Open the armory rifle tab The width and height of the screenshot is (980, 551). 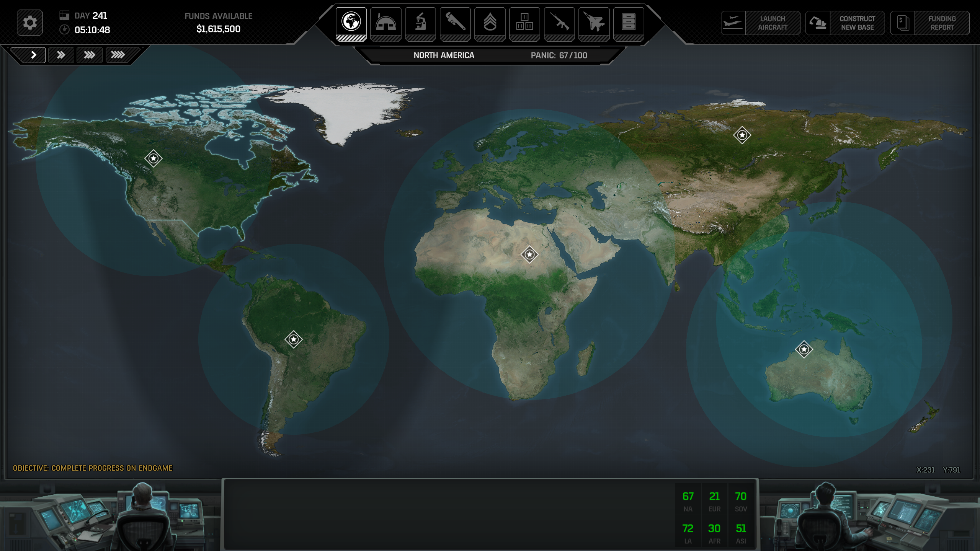[559, 24]
